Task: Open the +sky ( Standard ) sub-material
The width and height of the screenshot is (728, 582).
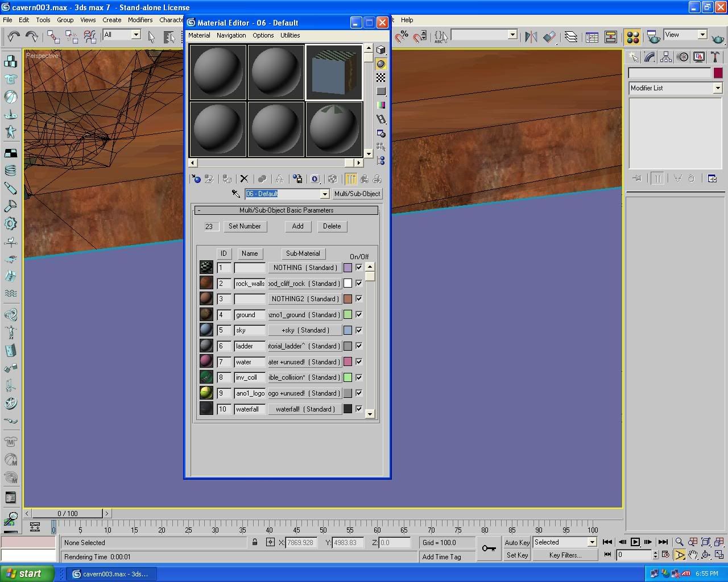Action: pyautogui.click(x=305, y=330)
